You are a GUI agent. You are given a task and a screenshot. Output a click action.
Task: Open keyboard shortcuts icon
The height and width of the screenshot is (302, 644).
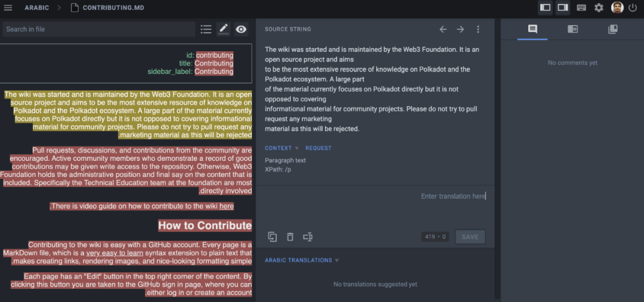581,7
